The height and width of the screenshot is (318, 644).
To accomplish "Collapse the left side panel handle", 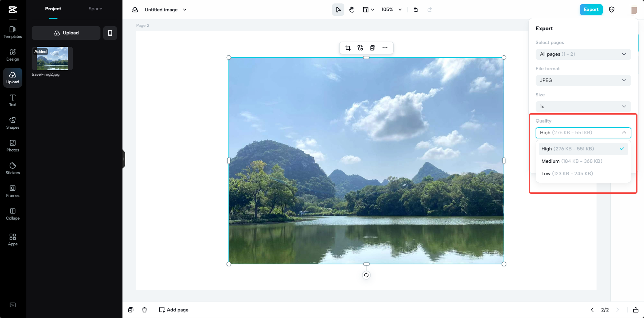I will point(124,159).
